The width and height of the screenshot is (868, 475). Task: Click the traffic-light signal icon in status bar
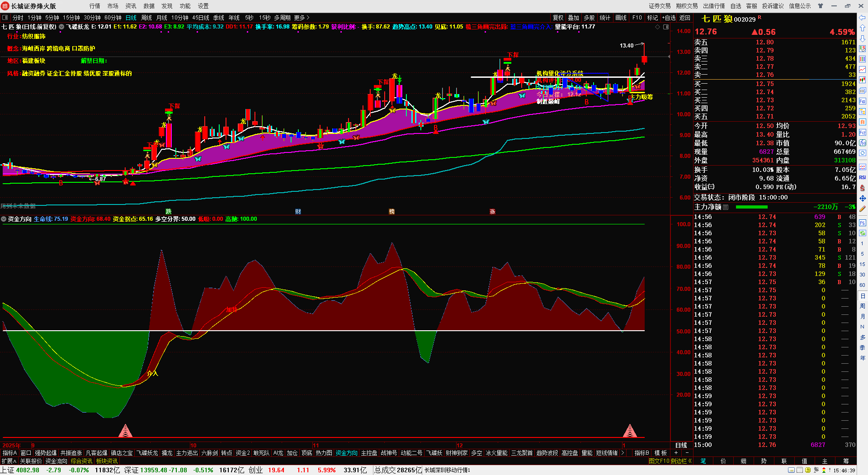tap(824, 470)
